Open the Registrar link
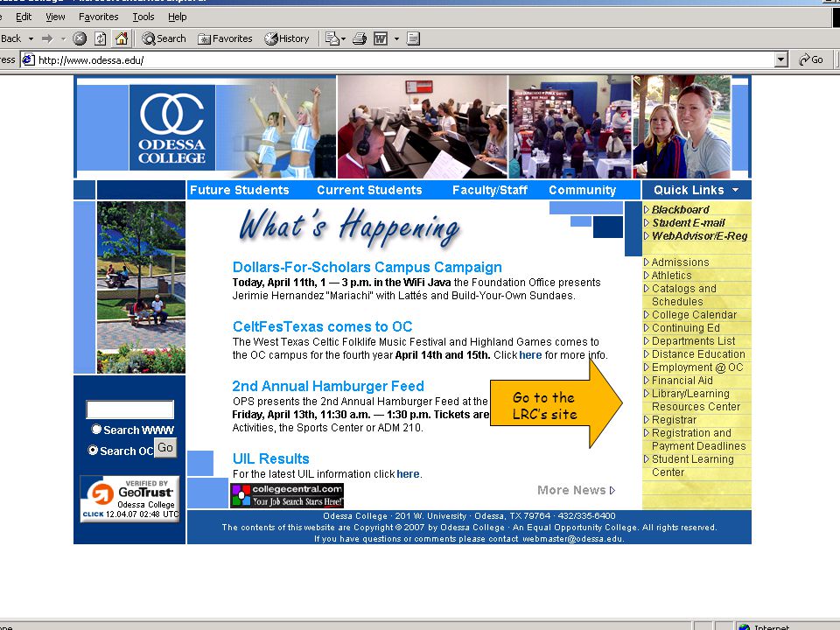This screenshot has height=630, width=840. [x=674, y=420]
